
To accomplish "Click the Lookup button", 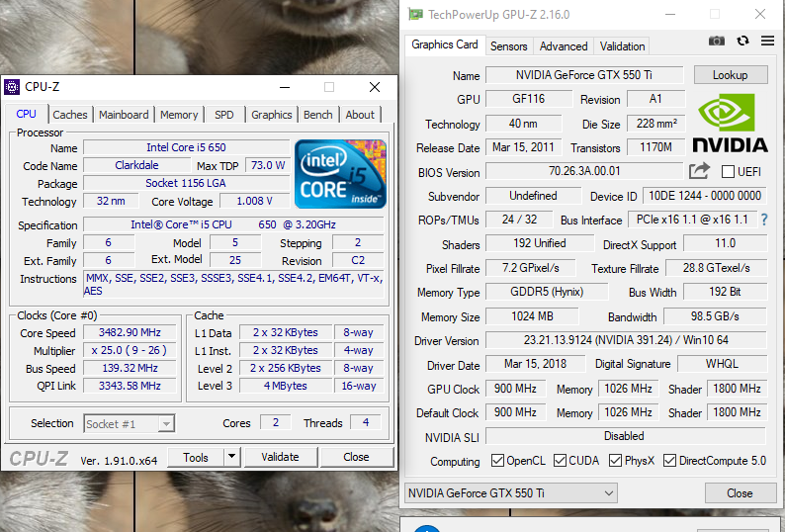I will [731, 74].
